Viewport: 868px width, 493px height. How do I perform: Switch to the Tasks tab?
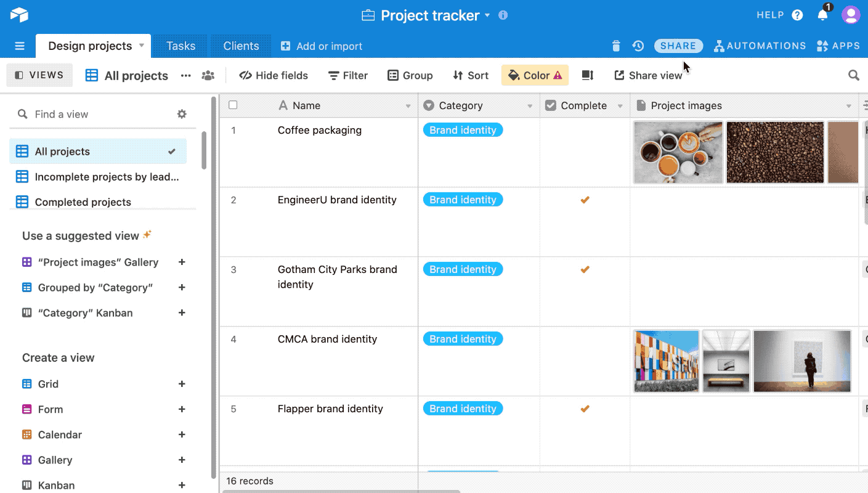click(x=180, y=46)
